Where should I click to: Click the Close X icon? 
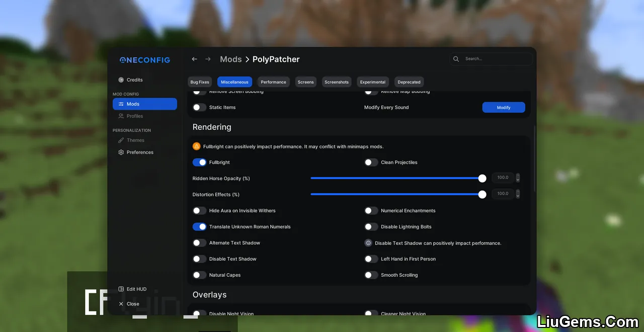(x=121, y=304)
